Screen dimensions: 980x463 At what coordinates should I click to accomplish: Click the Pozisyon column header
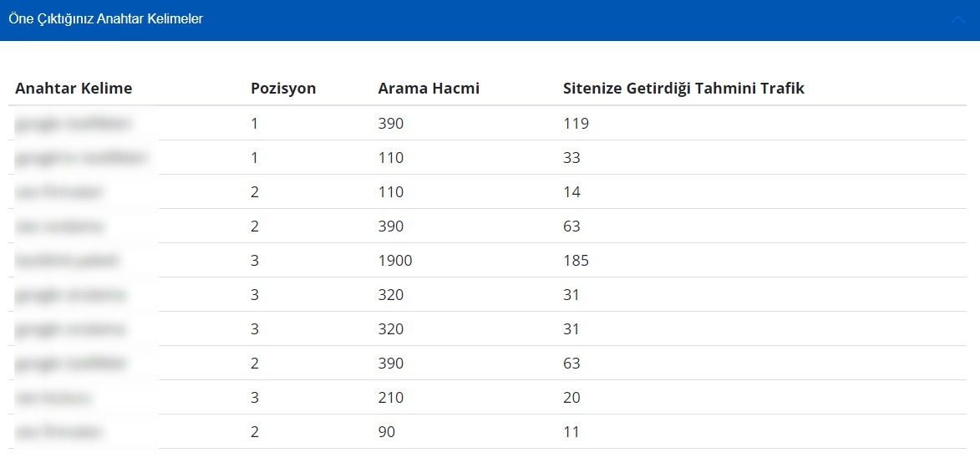(x=283, y=89)
